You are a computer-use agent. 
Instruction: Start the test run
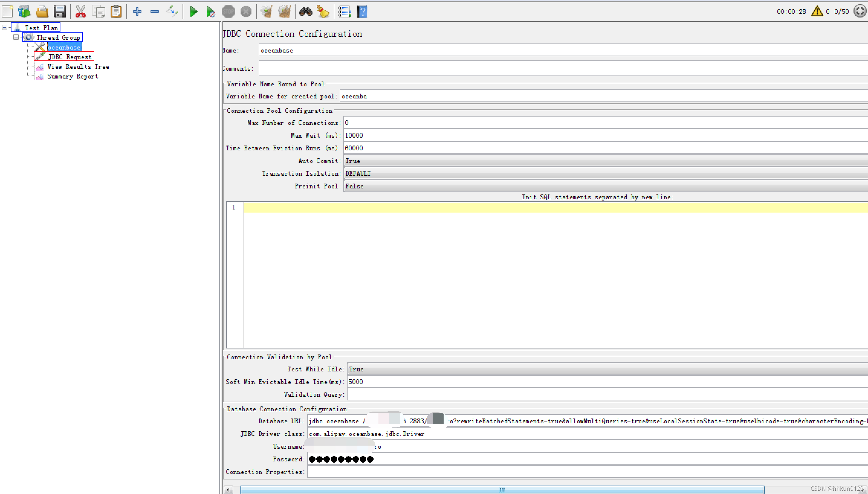(193, 11)
